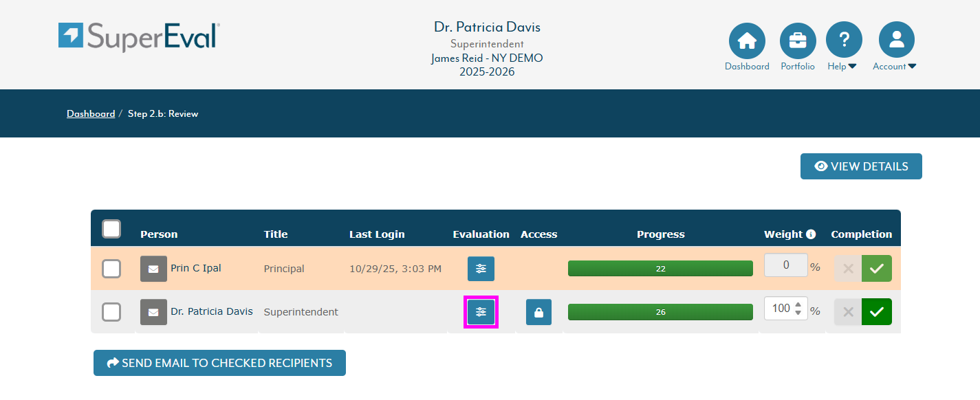Click the email icon beside Dr. Patricia Davis
The height and width of the screenshot is (400, 980).
(153, 312)
